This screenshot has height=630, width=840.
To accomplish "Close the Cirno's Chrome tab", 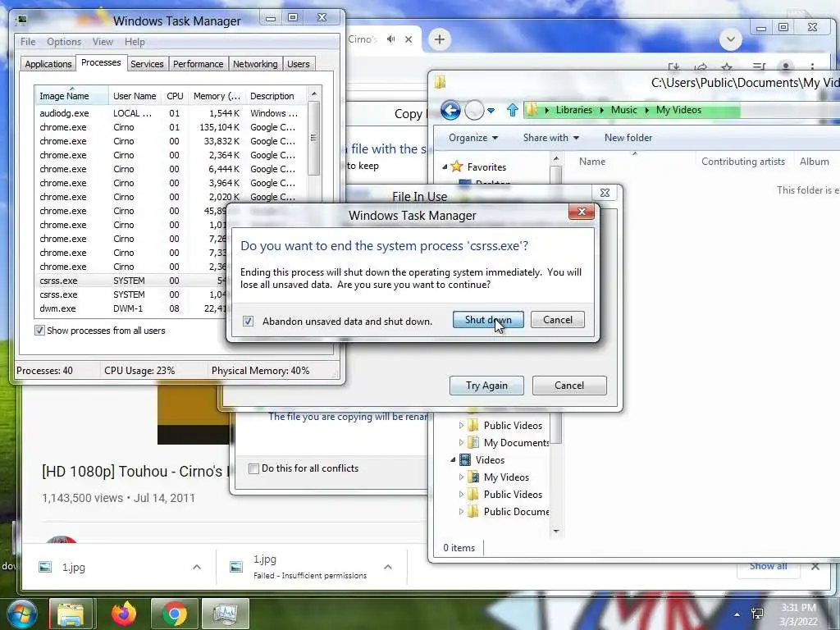I will click(409, 39).
